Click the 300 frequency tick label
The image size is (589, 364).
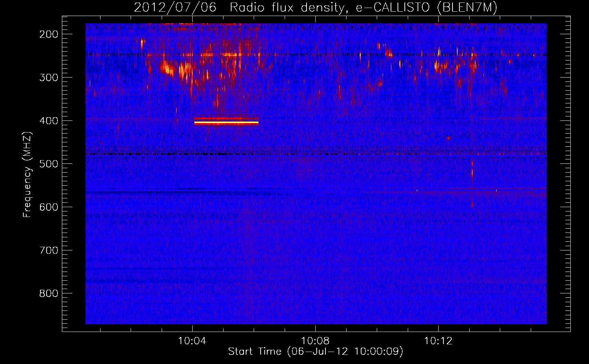[x=49, y=78]
